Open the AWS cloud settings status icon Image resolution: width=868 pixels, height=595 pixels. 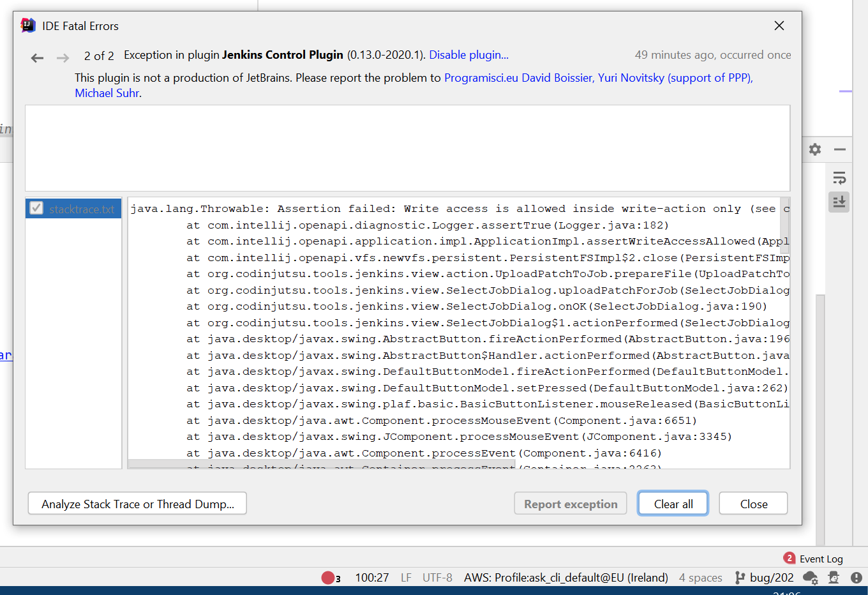pos(810,577)
